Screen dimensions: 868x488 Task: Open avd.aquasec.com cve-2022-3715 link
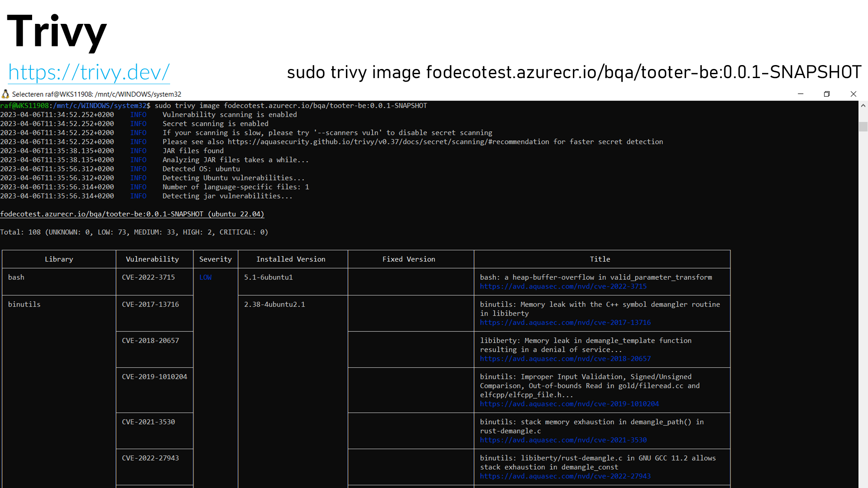tap(563, 286)
